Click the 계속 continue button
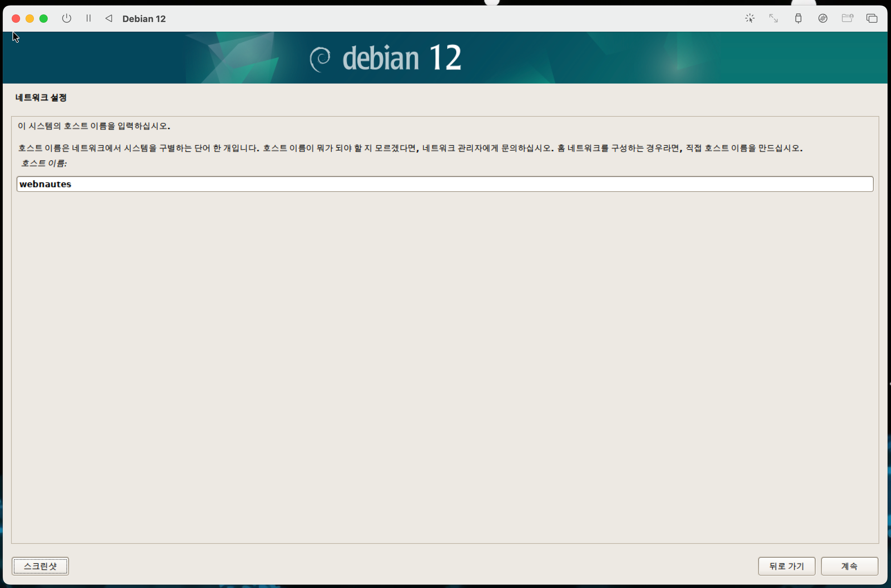The width and height of the screenshot is (891, 588). (849, 566)
